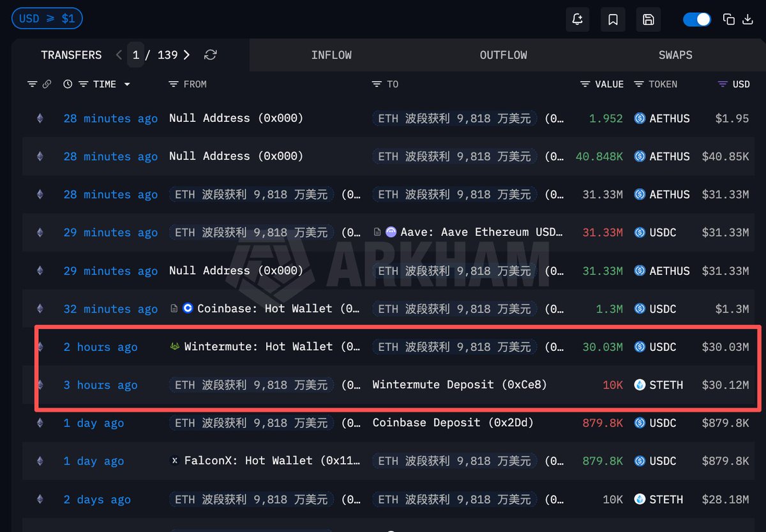Remove the USD ≥ $1 filter chip

pyautogui.click(x=47, y=18)
